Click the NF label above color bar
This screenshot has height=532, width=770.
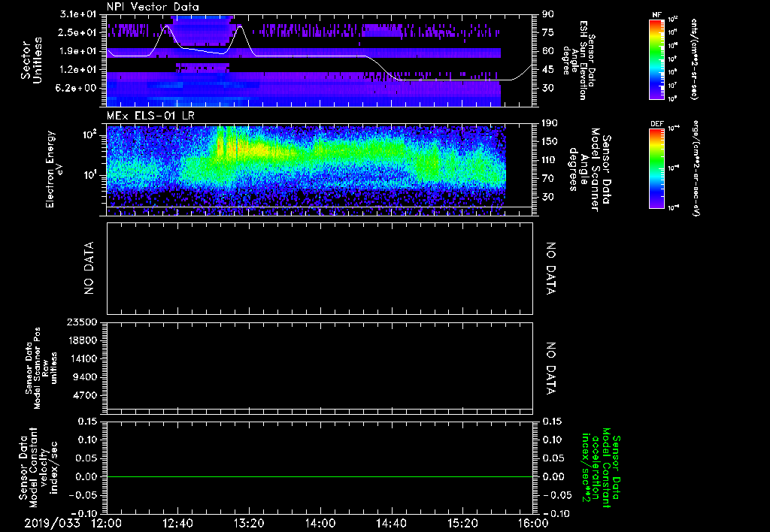(x=656, y=15)
